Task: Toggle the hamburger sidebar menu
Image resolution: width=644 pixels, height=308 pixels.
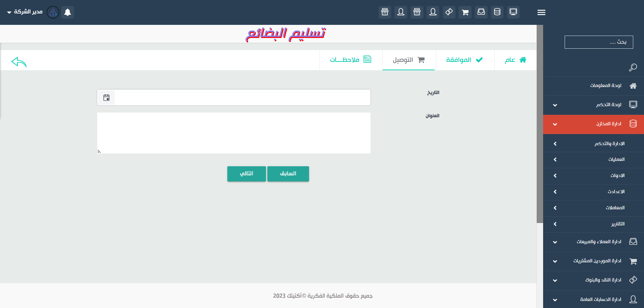Action: (541, 12)
